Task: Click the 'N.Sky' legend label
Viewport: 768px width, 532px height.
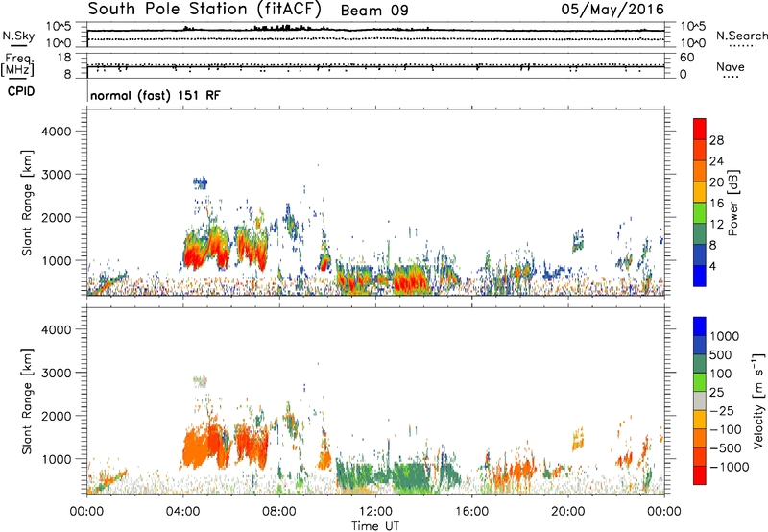Action: tap(18, 36)
